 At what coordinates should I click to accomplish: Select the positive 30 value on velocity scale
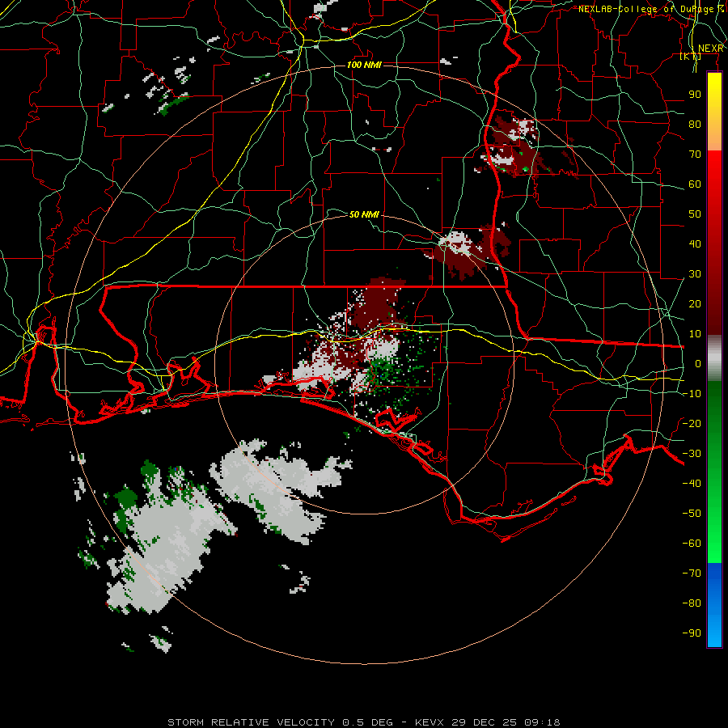[x=695, y=274]
